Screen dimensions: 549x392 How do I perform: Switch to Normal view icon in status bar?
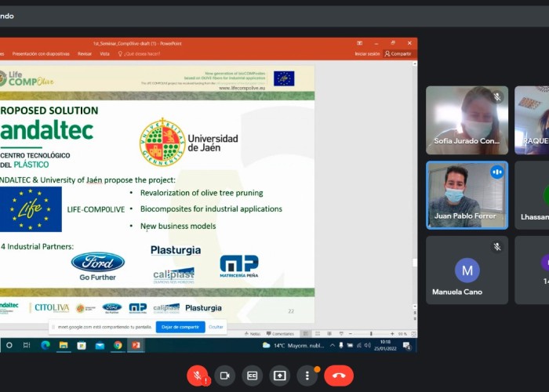click(305, 333)
